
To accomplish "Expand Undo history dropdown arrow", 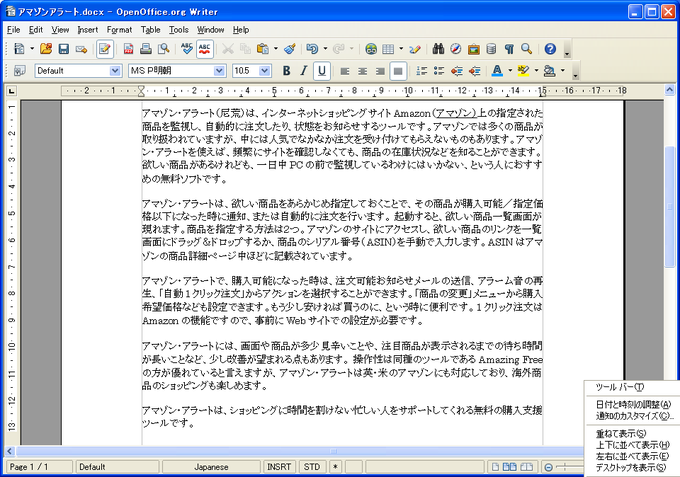I will [x=325, y=49].
